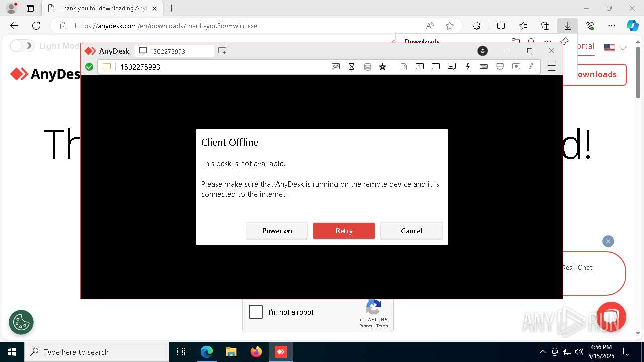Screen dimensions: 644x362
Task: Open AnyDesk permissions shield icon
Action: [x=500, y=67]
